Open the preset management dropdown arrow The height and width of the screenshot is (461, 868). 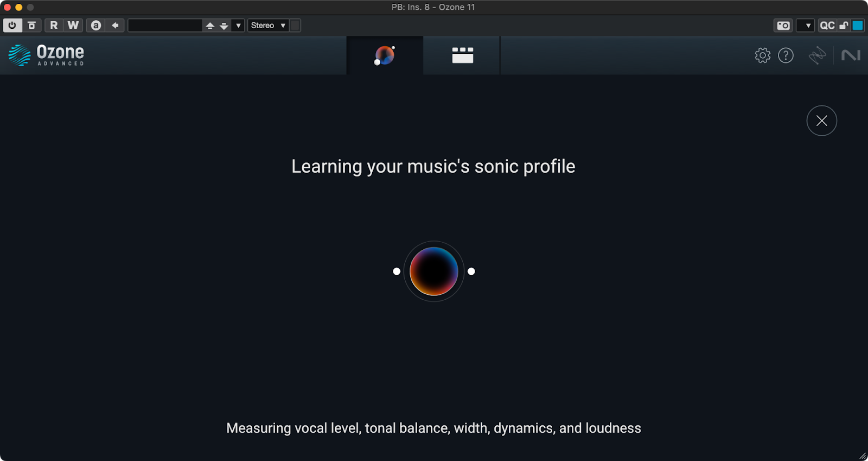pyautogui.click(x=238, y=26)
